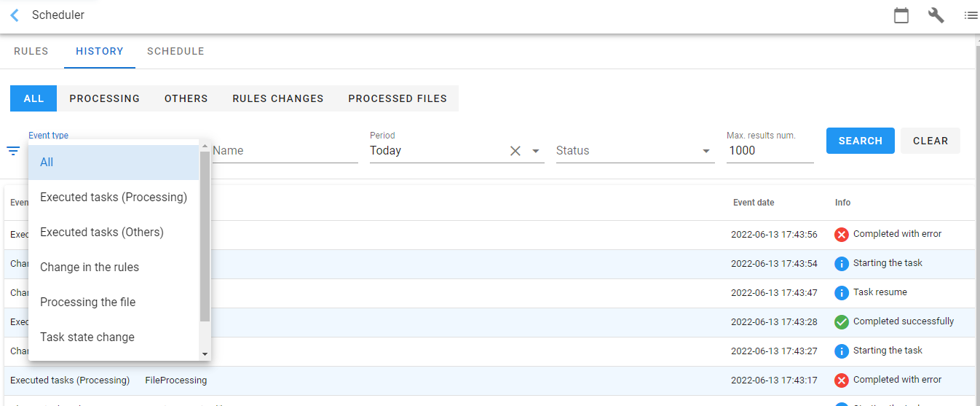
Task: Click the Task resume text
Action: point(880,292)
